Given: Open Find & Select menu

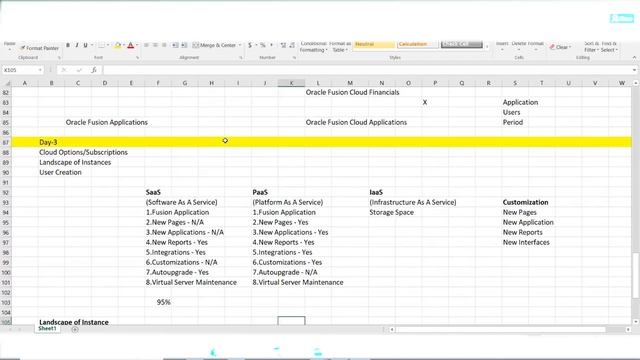Looking at the screenshot, I should 609,47.
